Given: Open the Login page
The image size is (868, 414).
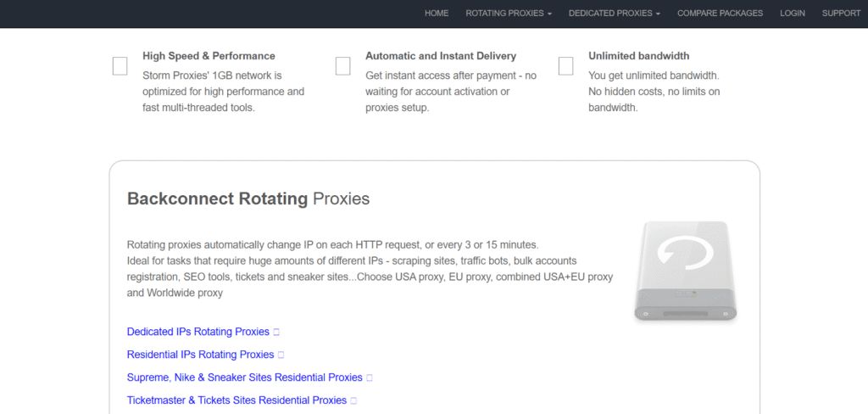Looking at the screenshot, I should [x=793, y=14].
